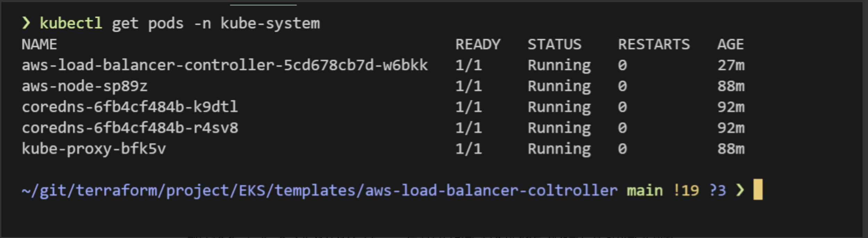Click the !19 modified files indicator
The width and height of the screenshot is (868, 238).
pyautogui.click(x=686, y=191)
